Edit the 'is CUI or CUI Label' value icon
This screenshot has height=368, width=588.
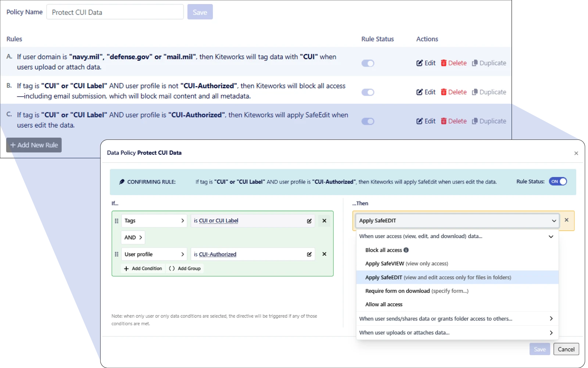(309, 221)
